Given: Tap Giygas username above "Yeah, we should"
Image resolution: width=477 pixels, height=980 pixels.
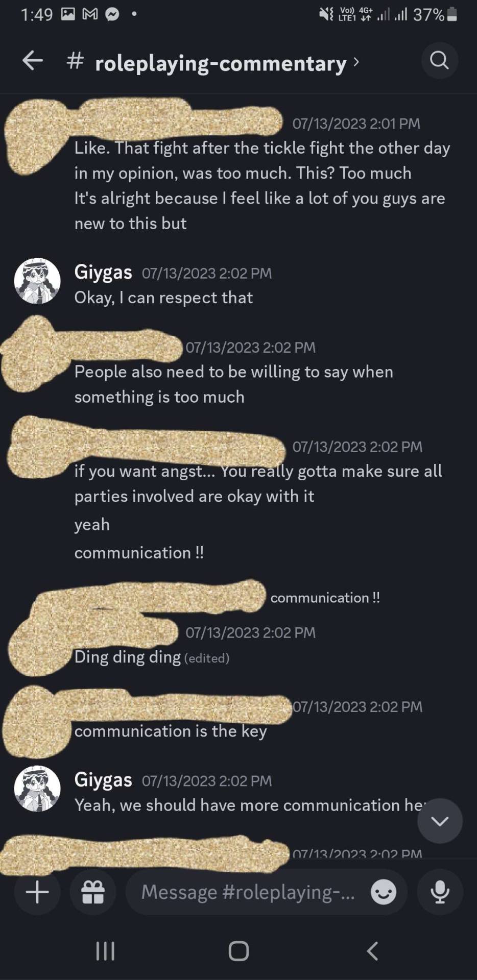Looking at the screenshot, I should 103,780.
